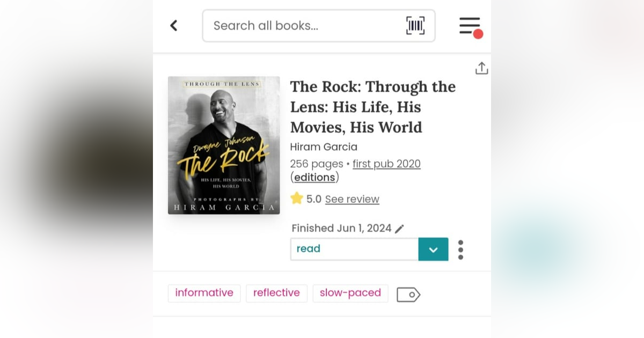Click the 5.0 star rating display
The image size is (644, 338).
tap(313, 199)
